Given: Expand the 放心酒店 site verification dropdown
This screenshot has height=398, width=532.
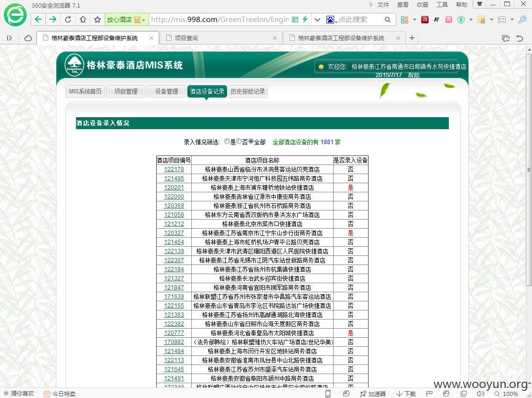Looking at the screenshot, I should pos(143,20).
